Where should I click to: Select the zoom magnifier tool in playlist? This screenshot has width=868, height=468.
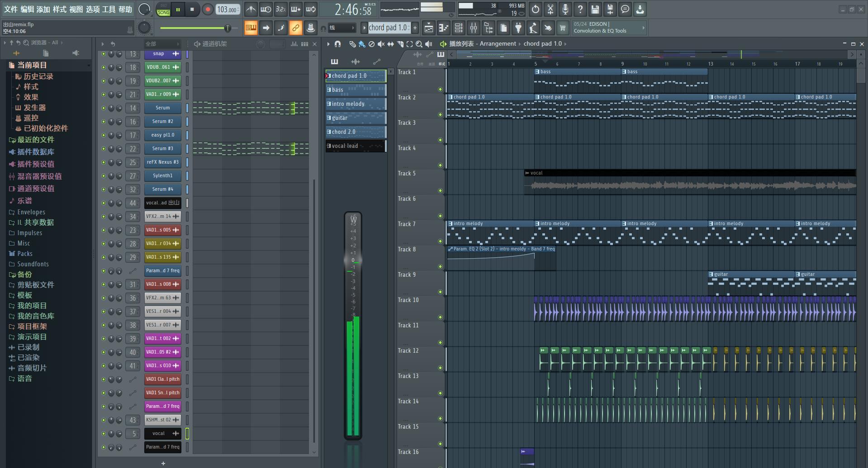coord(419,44)
